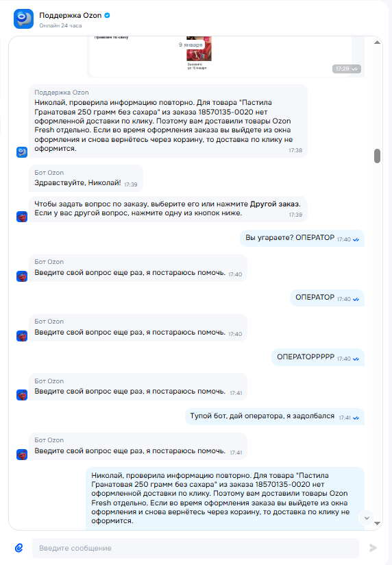Click the 'Здравствуйте, Николай!' bot message
392x565 pixels.
pyautogui.click(x=86, y=178)
